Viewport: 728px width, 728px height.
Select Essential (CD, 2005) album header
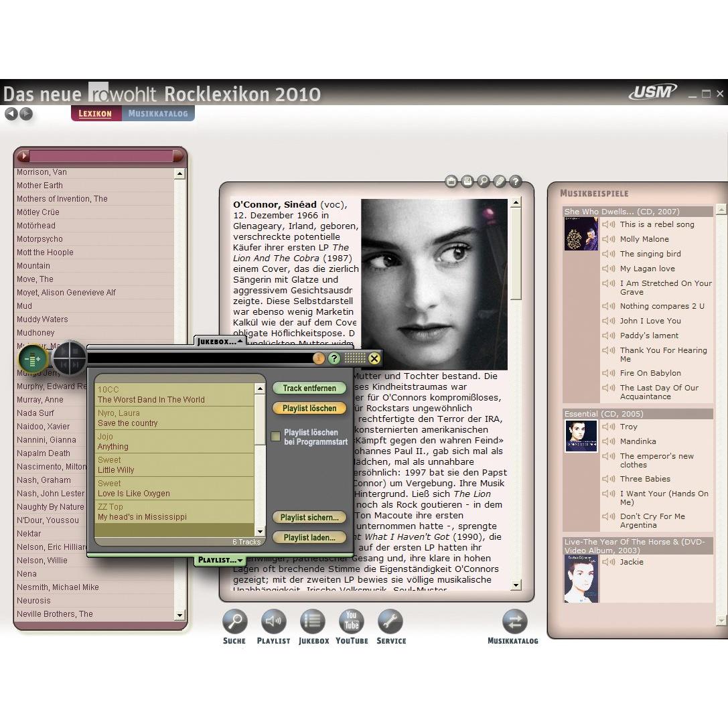click(638, 414)
